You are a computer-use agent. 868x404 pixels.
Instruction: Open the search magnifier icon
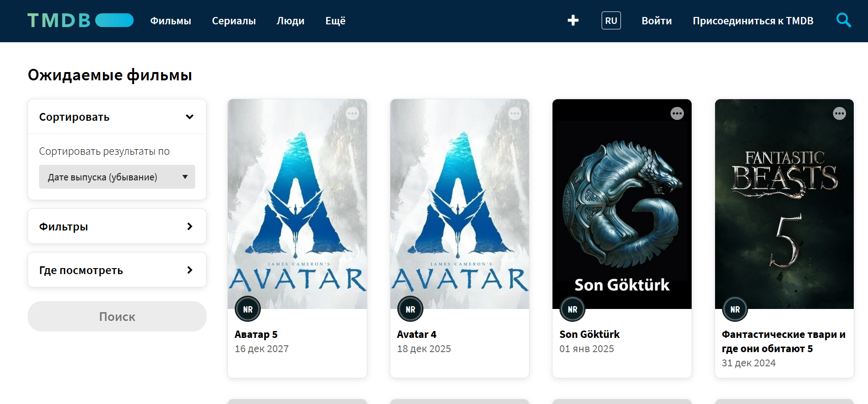tap(843, 20)
